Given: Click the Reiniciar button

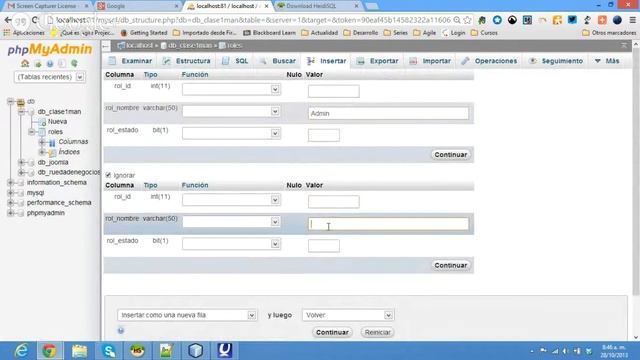Looking at the screenshot, I should point(378,332).
